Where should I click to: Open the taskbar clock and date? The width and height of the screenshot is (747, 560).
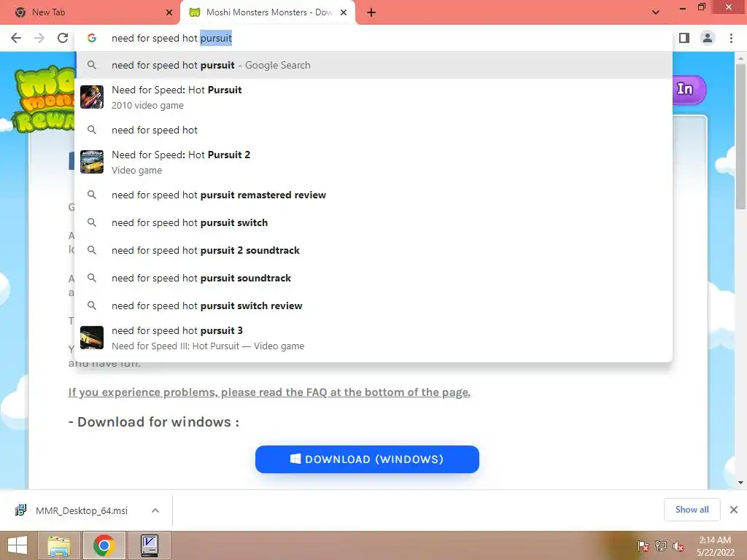pos(715,545)
